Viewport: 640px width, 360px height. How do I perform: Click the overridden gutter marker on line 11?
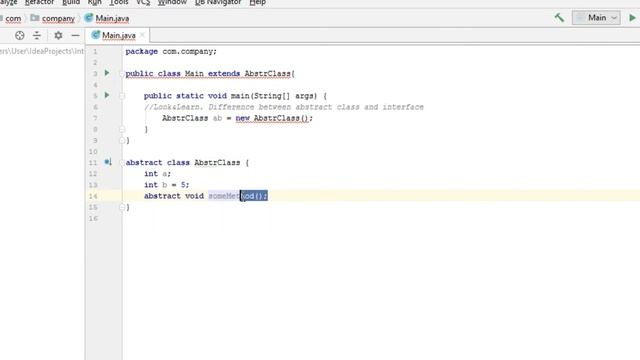pyautogui.click(x=108, y=162)
